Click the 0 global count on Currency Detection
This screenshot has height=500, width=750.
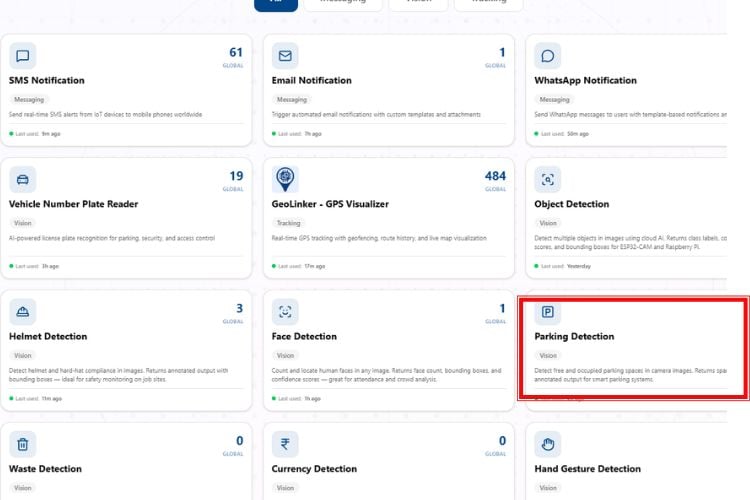click(x=502, y=441)
